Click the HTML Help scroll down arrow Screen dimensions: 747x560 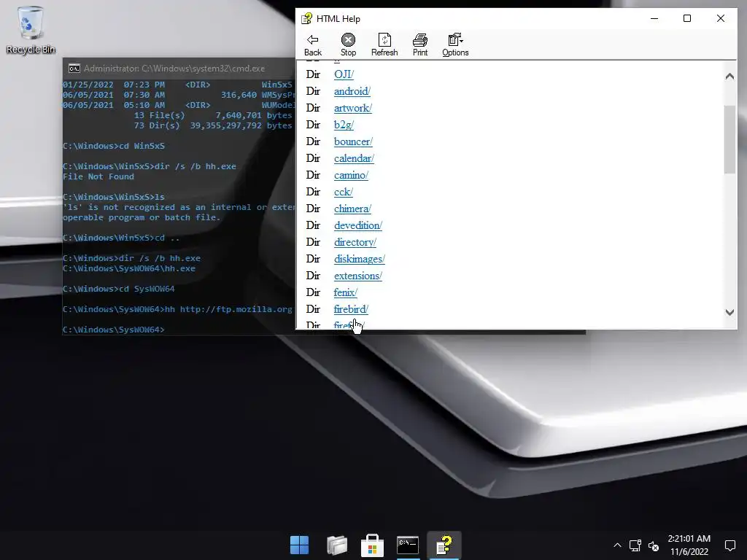point(729,312)
